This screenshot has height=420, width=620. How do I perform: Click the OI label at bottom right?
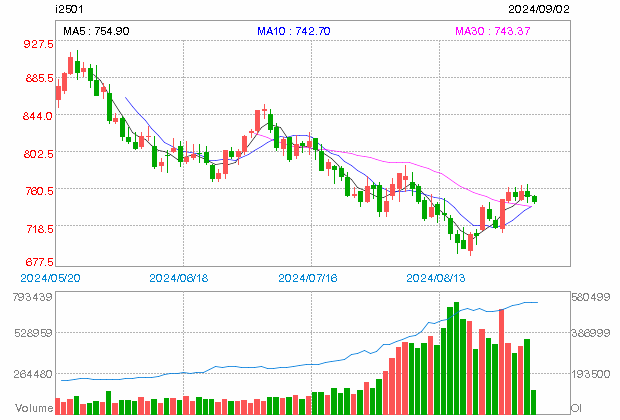576,408
